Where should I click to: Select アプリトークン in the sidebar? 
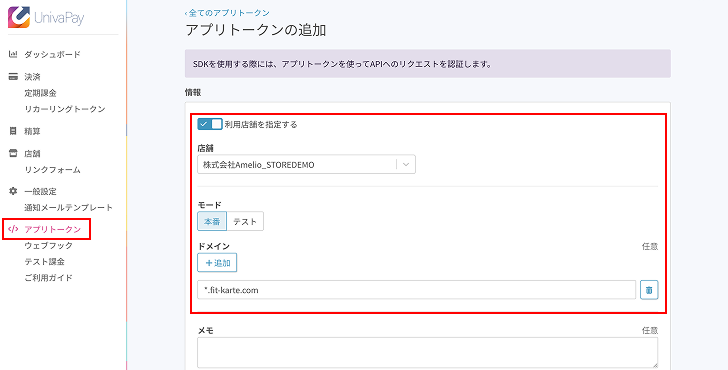point(52,229)
